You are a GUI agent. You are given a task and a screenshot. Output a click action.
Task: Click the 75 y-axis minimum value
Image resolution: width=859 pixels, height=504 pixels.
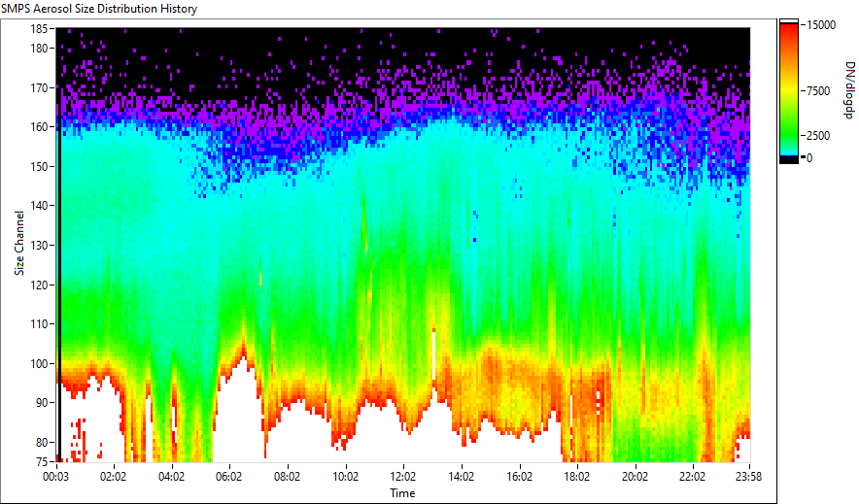click(42, 462)
